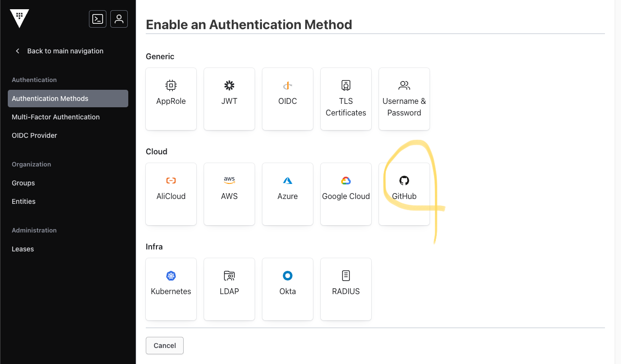Select the RADIUS server icon
The width and height of the screenshot is (621, 364).
346,276
